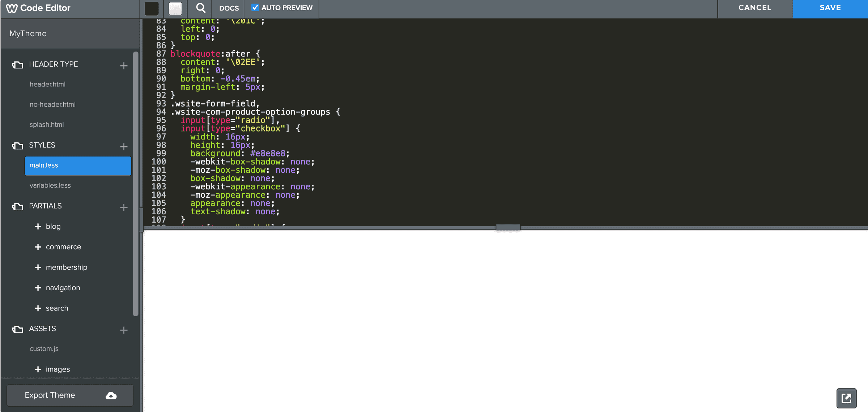
Task: Click the text-shadow: none line
Action: tap(235, 212)
